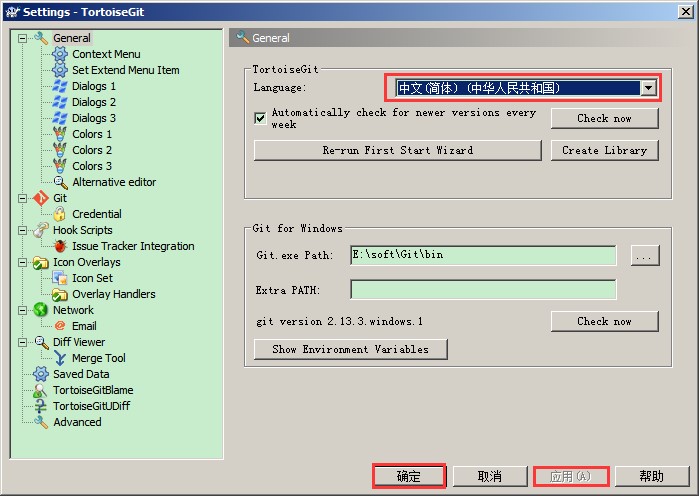Open the Advanced settings page
Image resolution: width=699 pixels, height=496 pixels.
77,422
